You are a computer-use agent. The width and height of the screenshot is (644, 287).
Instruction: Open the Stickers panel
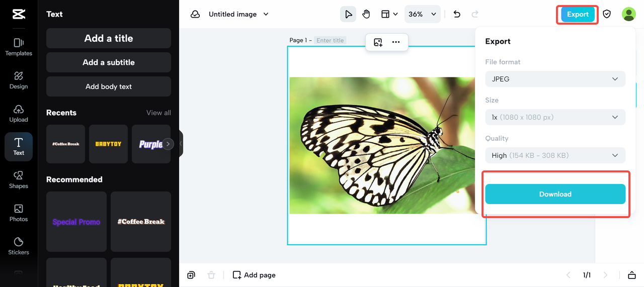pos(19,246)
